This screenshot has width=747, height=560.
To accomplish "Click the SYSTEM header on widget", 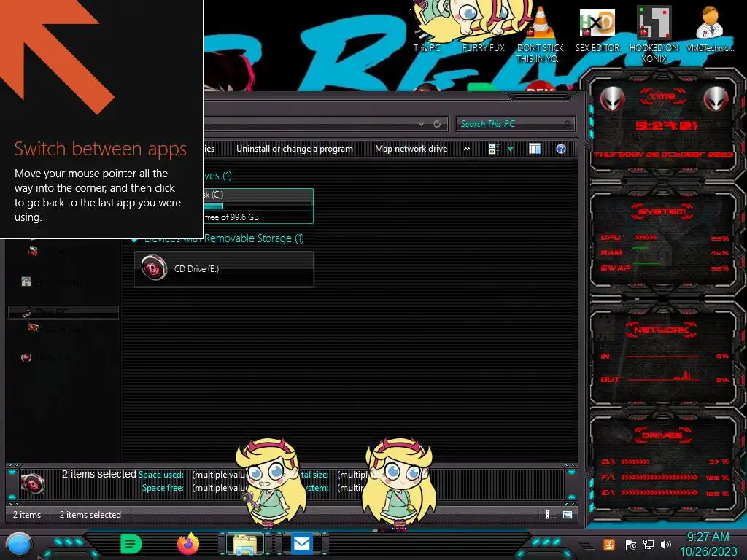I will tap(662, 212).
